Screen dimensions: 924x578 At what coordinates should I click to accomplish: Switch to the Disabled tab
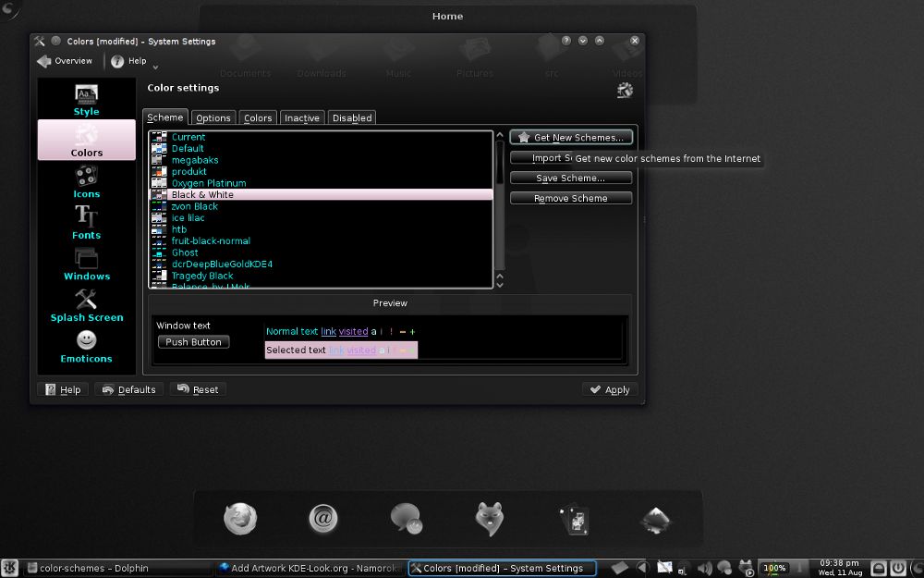pos(352,118)
